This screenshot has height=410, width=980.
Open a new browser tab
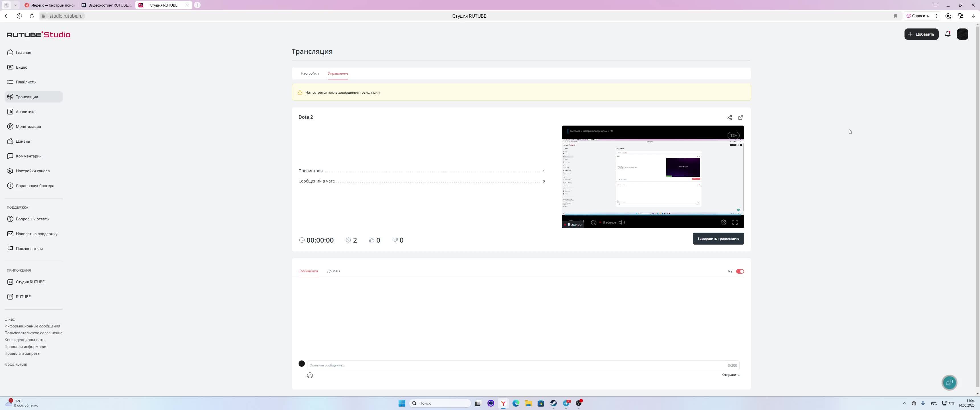coord(197,5)
